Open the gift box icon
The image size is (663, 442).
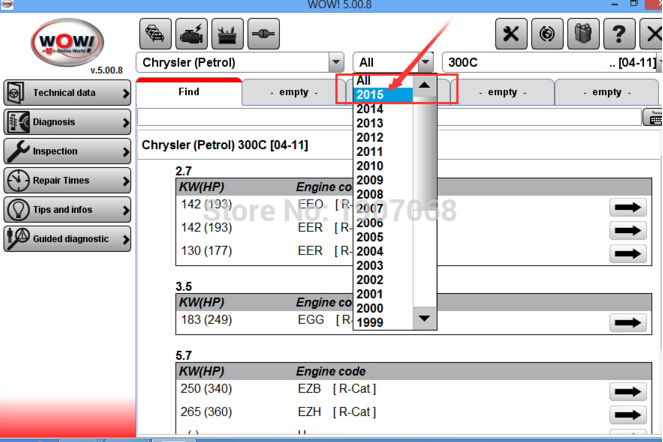[x=583, y=34]
